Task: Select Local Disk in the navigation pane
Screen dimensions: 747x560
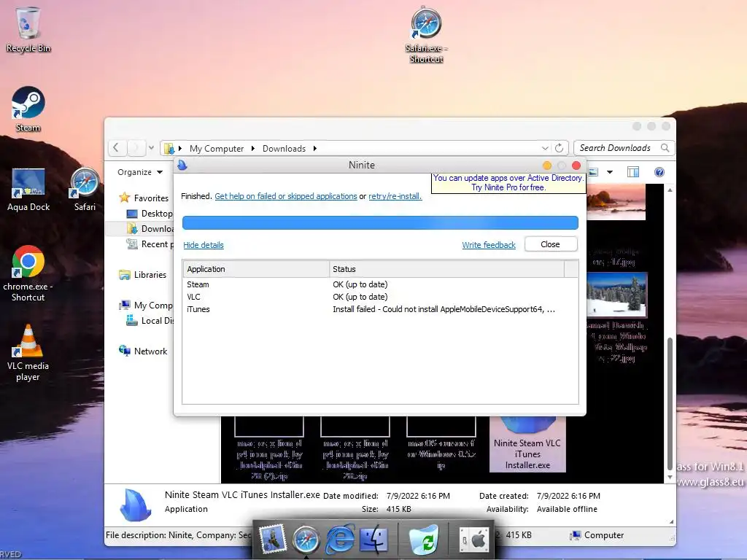Action: (x=150, y=321)
